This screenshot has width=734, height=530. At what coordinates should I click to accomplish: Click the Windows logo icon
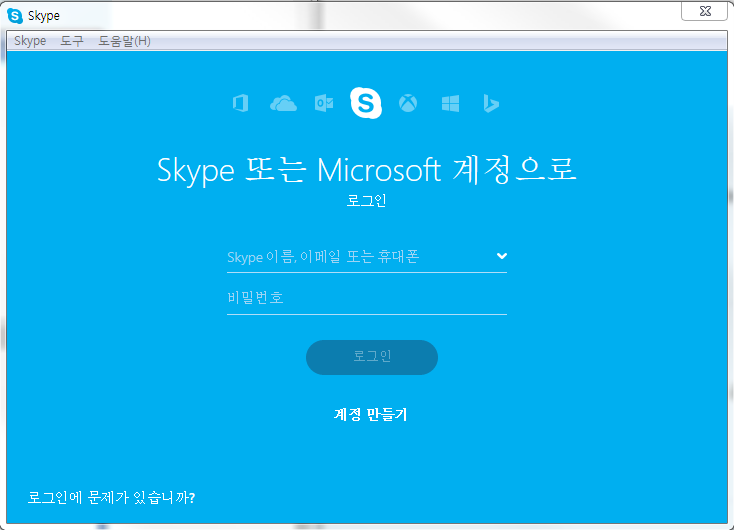click(x=450, y=103)
